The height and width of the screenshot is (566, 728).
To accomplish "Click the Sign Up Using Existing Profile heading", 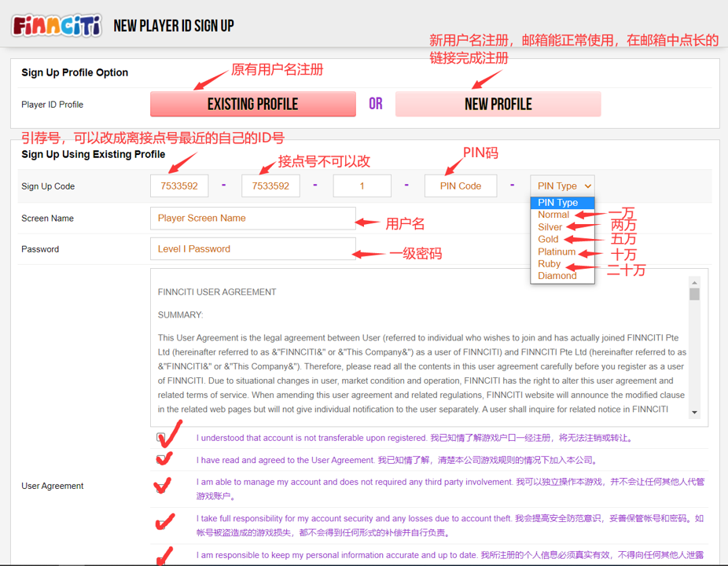I will pos(94,154).
